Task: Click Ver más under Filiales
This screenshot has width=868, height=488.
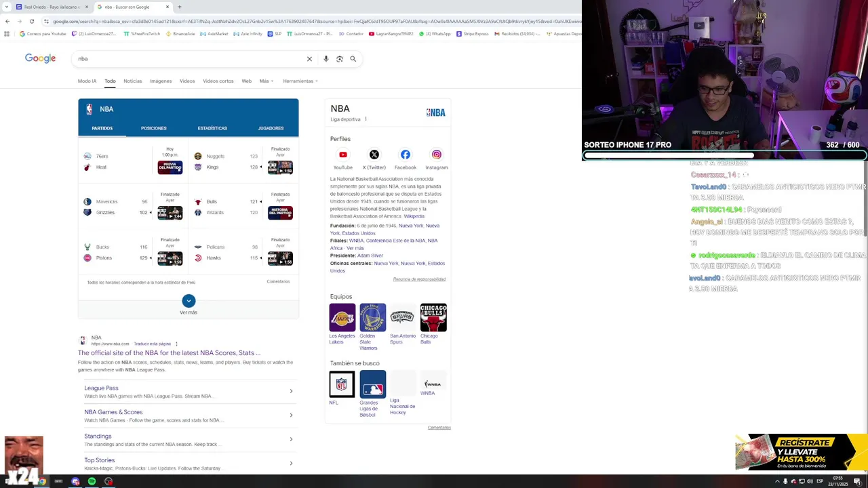Action: point(355,248)
